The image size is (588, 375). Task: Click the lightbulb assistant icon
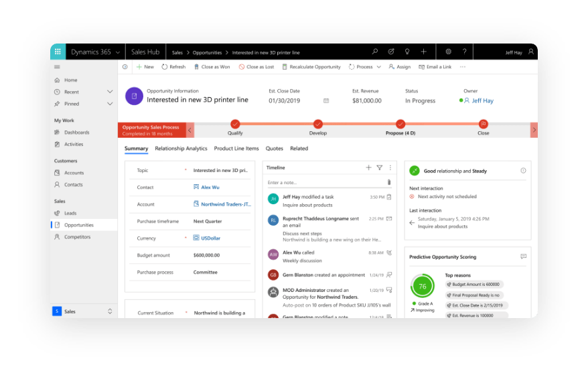click(407, 52)
